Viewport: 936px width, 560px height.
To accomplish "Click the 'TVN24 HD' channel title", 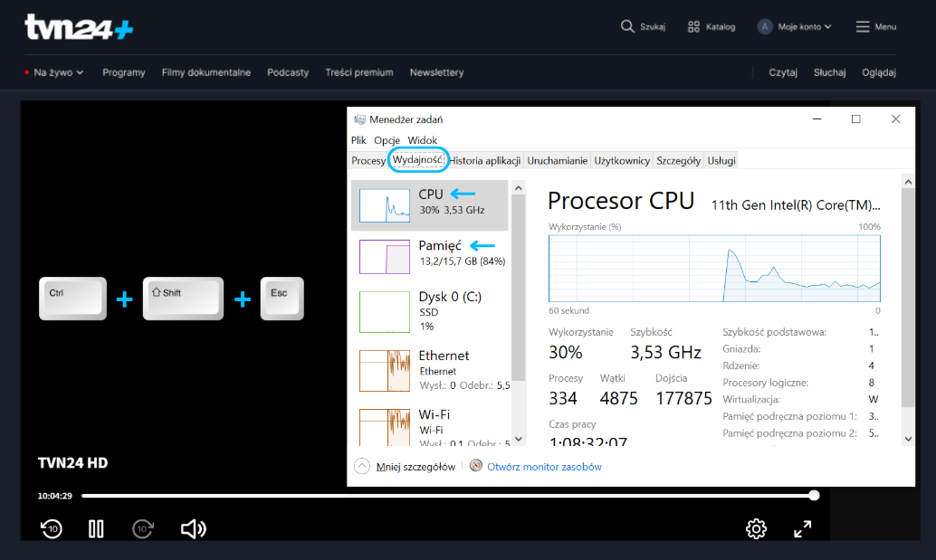I will point(72,463).
